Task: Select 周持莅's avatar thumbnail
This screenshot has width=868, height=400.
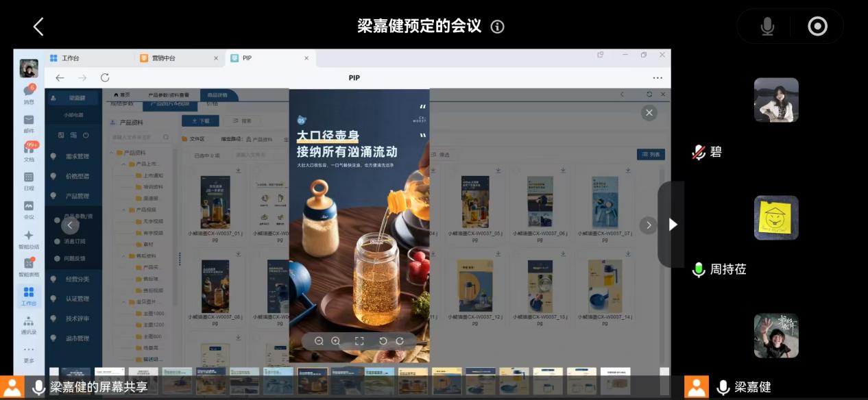Action: (776, 218)
